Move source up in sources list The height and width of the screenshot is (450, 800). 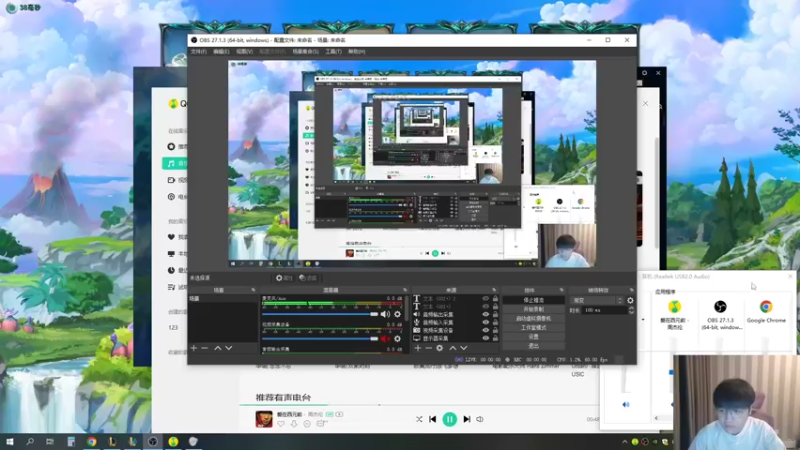(453, 348)
